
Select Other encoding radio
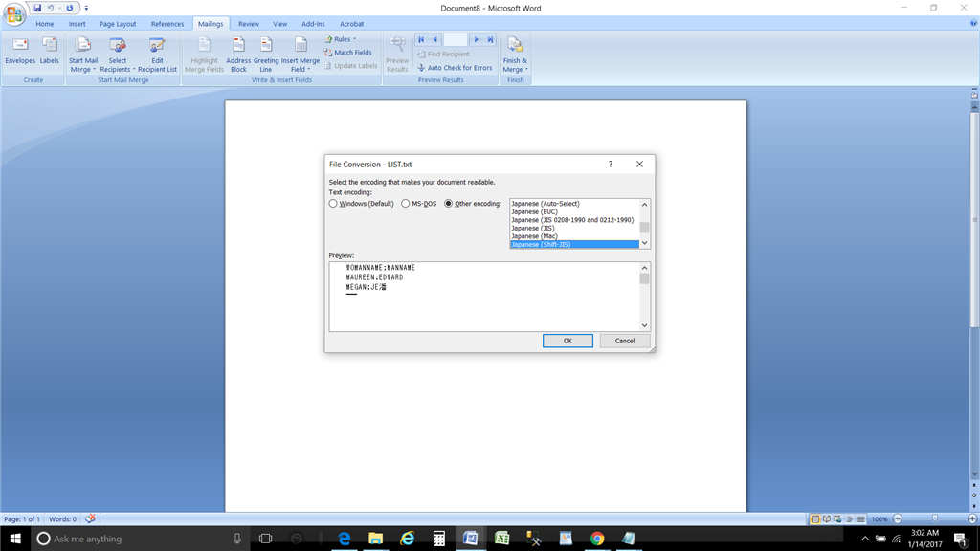tap(448, 204)
